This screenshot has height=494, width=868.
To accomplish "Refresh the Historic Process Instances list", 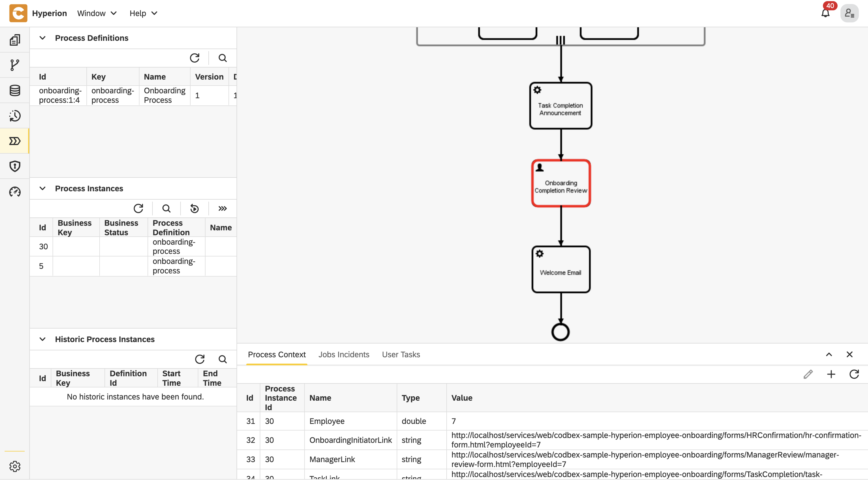I will point(200,359).
